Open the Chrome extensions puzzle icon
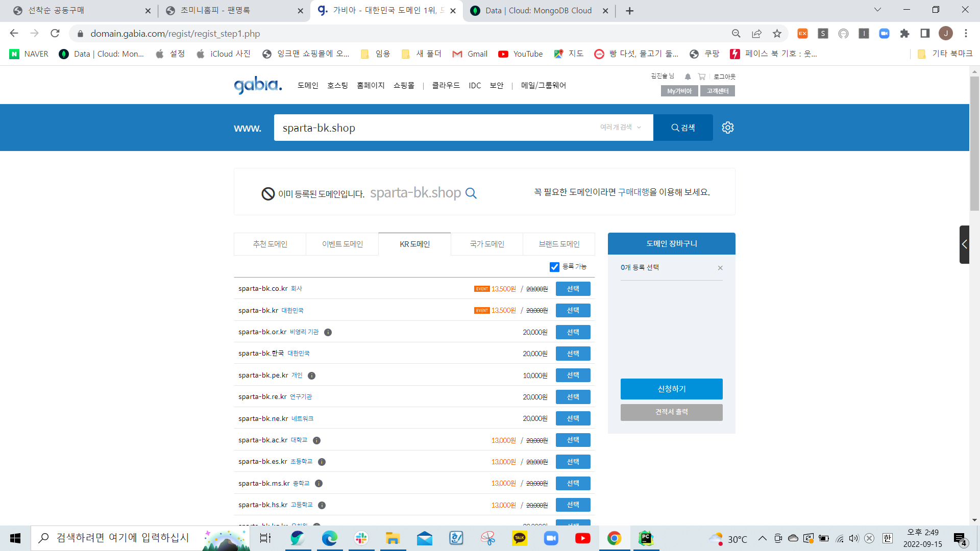980x551 pixels. click(904, 34)
